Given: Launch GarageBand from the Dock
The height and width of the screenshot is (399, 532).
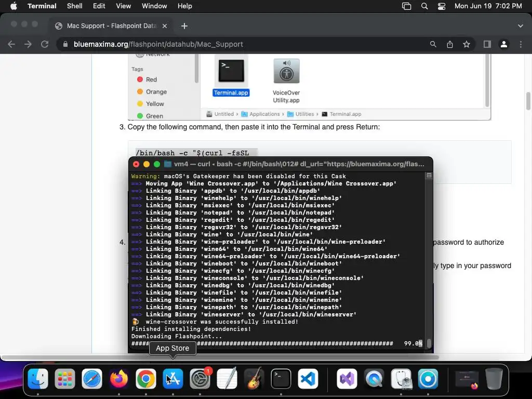Looking at the screenshot, I should (254, 379).
